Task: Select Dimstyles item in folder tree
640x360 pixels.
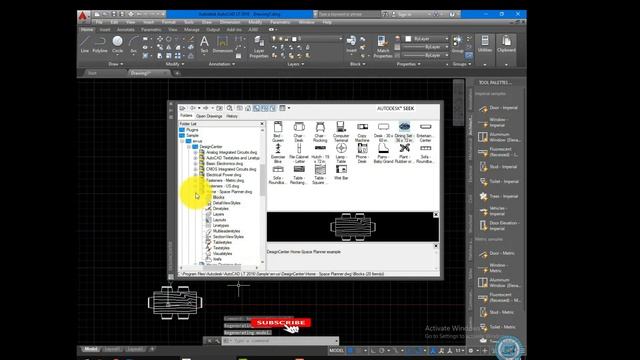Action: pos(220,209)
